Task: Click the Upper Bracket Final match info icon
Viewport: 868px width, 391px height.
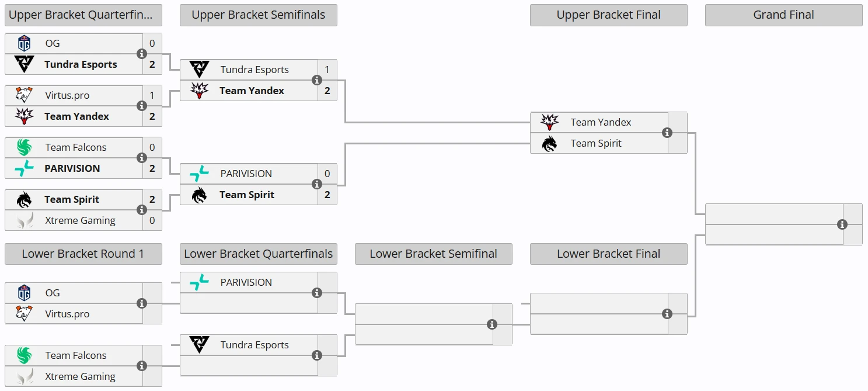Action: pyautogui.click(x=667, y=133)
